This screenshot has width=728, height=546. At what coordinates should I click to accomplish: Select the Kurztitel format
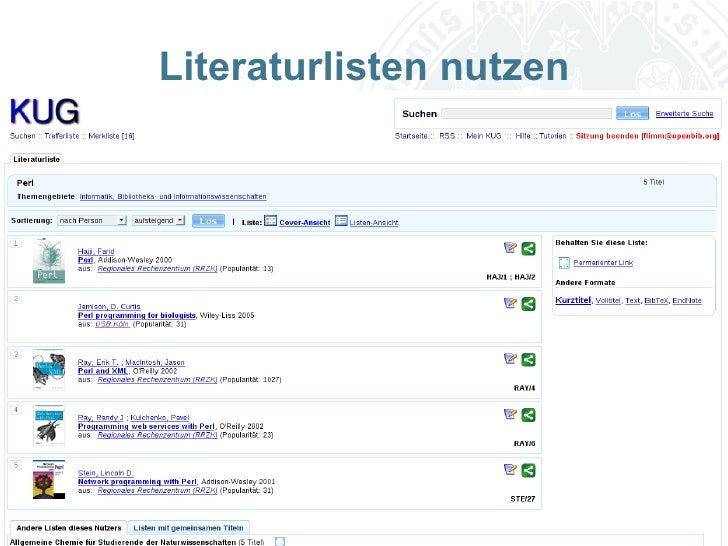[573, 300]
